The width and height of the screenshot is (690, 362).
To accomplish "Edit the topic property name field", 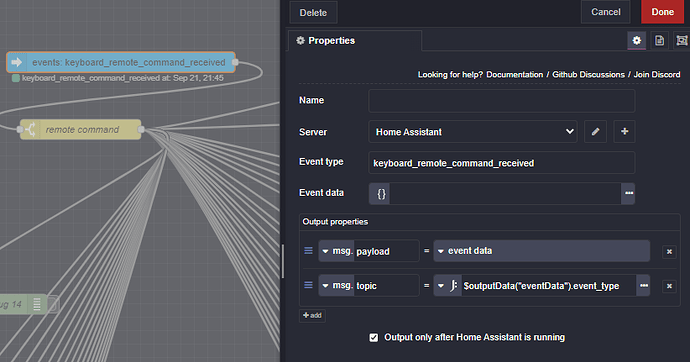I will click(386, 285).
